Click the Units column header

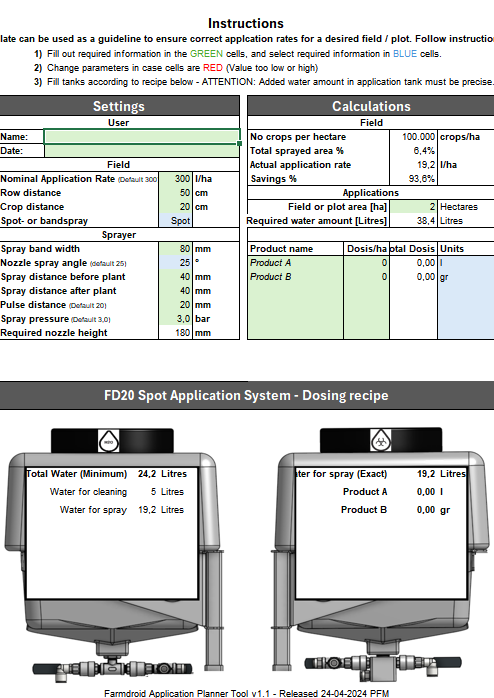pyautogui.click(x=466, y=249)
